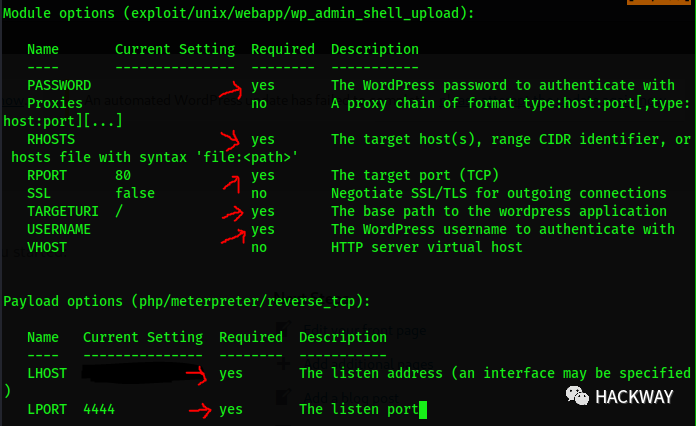696x426 pixels.
Task: Click the red arrow on the USERNAME row
Action: 234,235
